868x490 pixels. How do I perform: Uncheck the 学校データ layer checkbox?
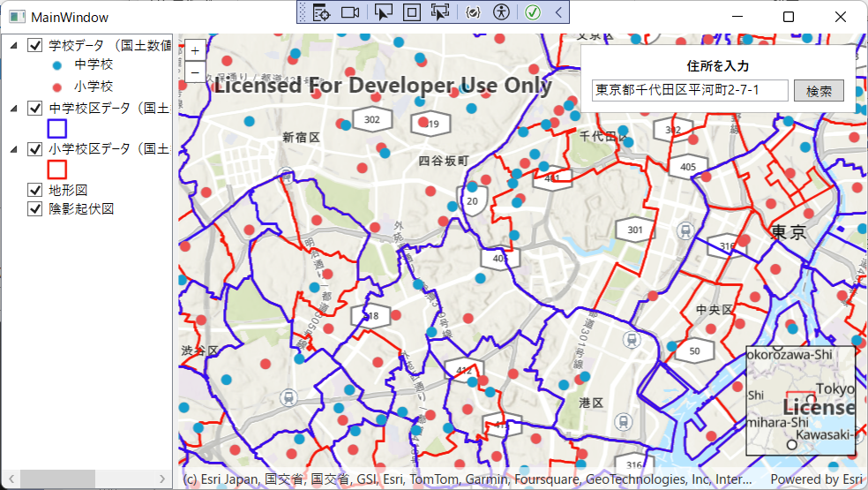coord(35,45)
